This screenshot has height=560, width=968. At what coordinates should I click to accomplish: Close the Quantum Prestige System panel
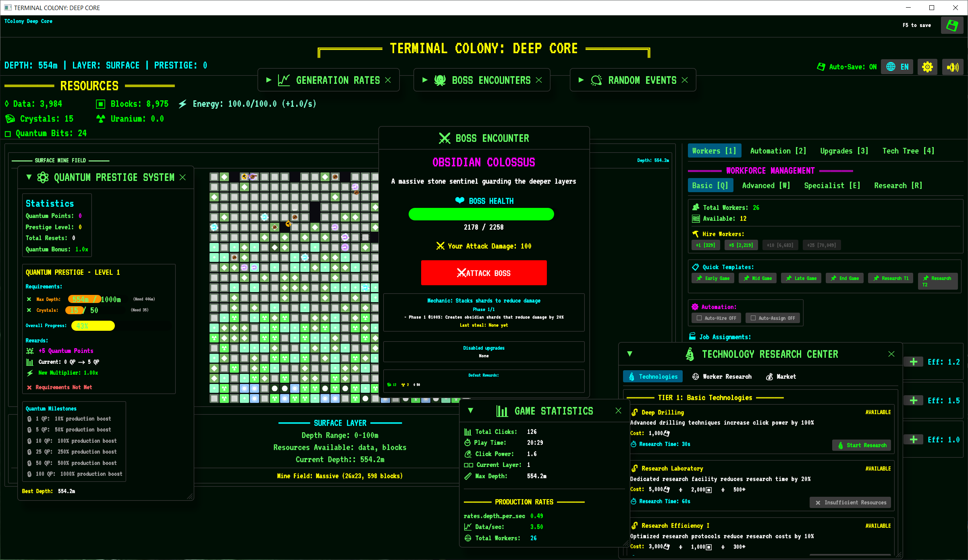tap(183, 177)
